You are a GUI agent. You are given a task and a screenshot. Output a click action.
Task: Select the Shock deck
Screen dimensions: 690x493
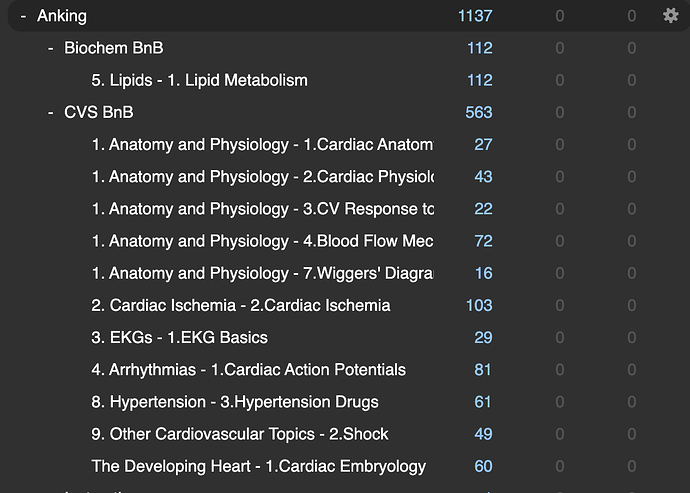pos(239,434)
